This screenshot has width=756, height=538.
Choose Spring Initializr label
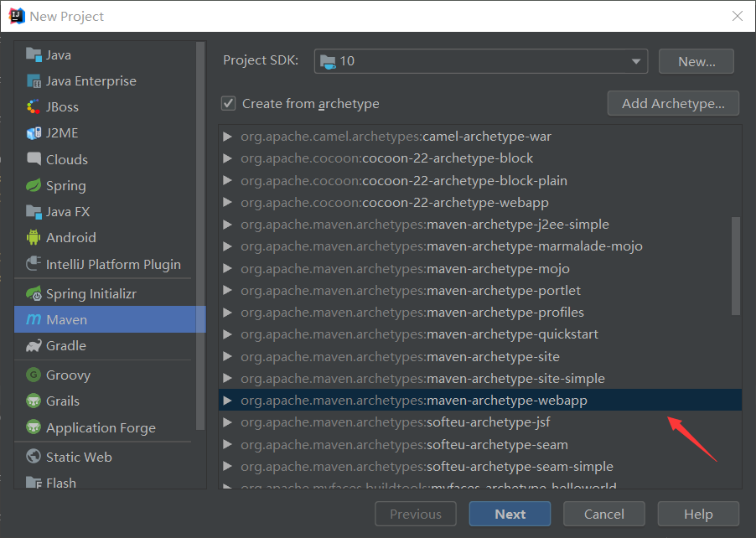click(x=91, y=293)
